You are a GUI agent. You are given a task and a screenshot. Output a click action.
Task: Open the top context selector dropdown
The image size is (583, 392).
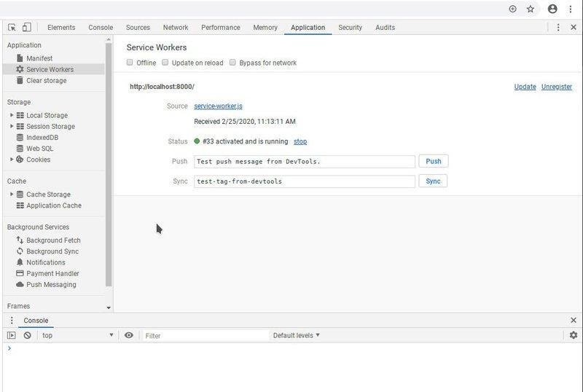point(78,335)
